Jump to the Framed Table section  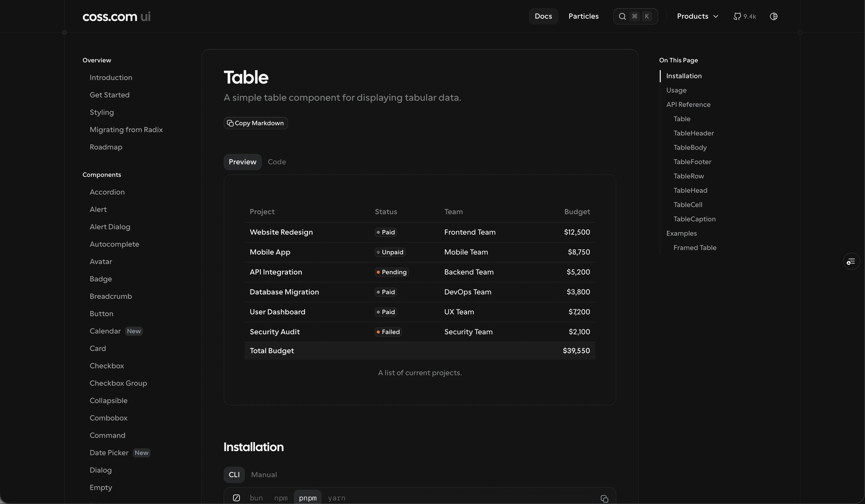coord(695,248)
